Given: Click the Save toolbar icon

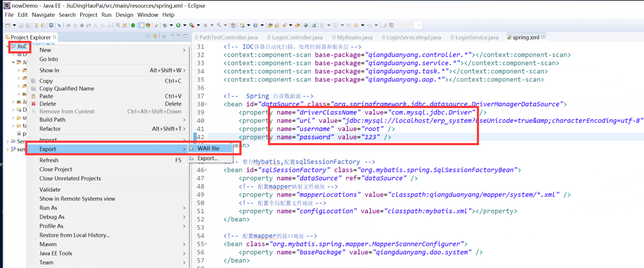Looking at the screenshot, I should [21, 25].
